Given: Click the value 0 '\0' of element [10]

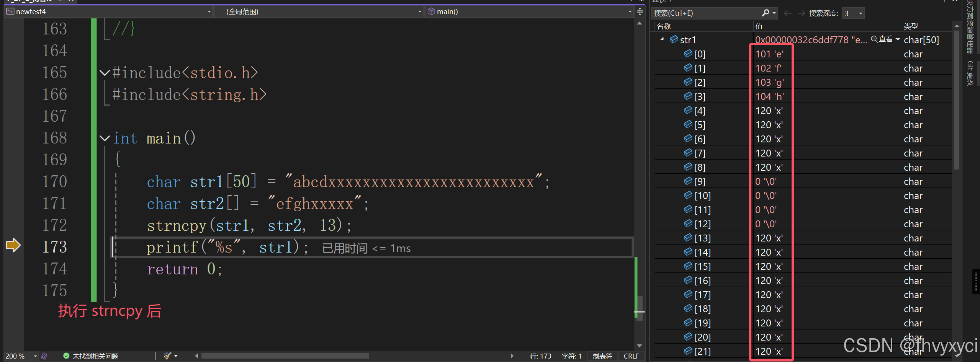Looking at the screenshot, I should click(766, 196).
